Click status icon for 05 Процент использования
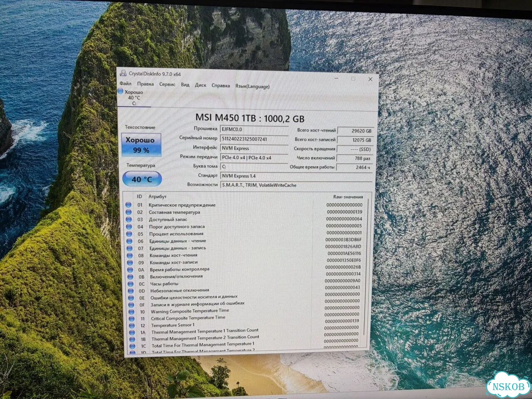The width and height of the screenshot is (532, 399). [129, 234]
